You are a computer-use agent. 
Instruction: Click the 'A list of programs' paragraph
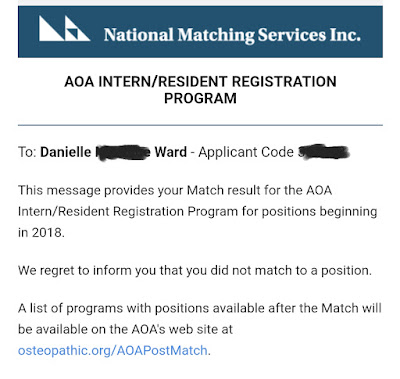[x=200, y=329]
